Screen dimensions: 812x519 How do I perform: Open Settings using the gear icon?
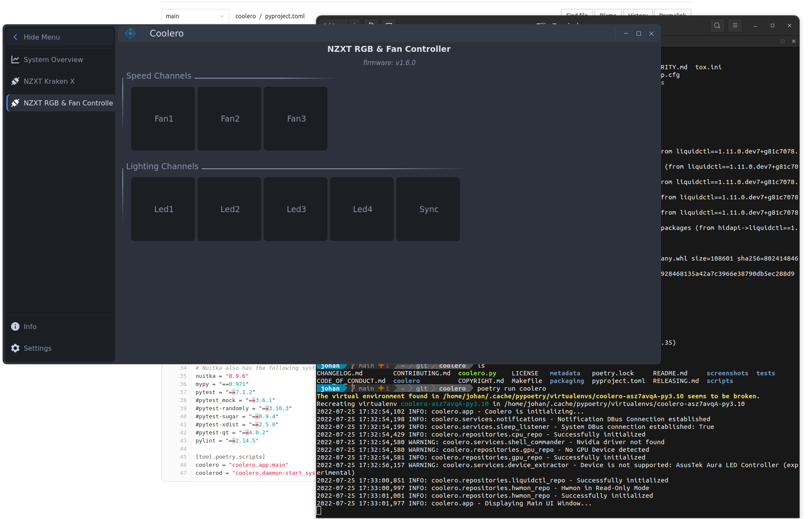click(x=15, y=348)
